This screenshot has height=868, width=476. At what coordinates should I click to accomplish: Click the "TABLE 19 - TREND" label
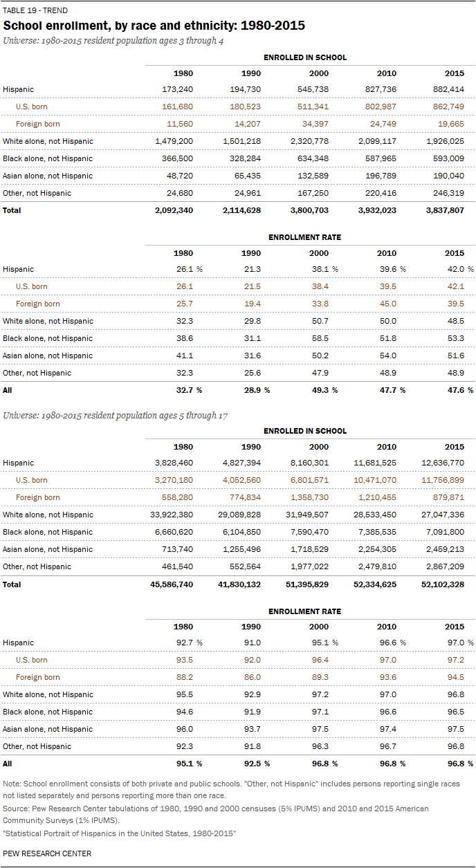coord(33,10)
